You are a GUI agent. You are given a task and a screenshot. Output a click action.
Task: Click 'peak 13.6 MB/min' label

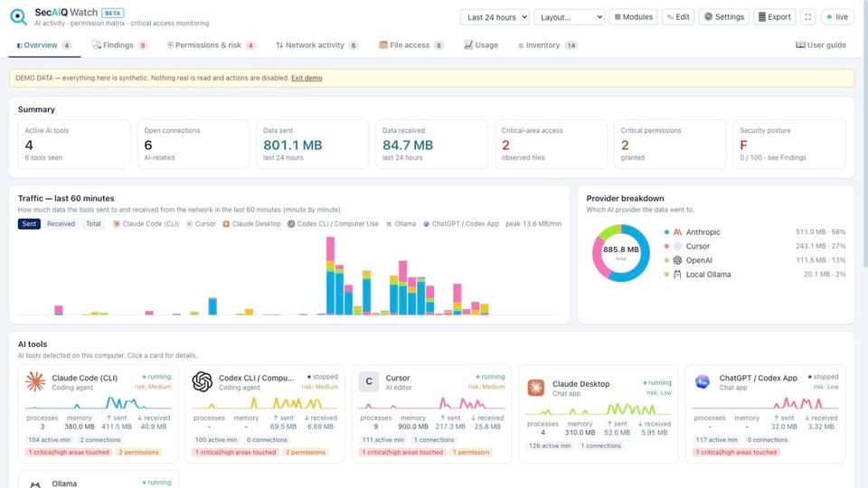(x=533, y=224)
